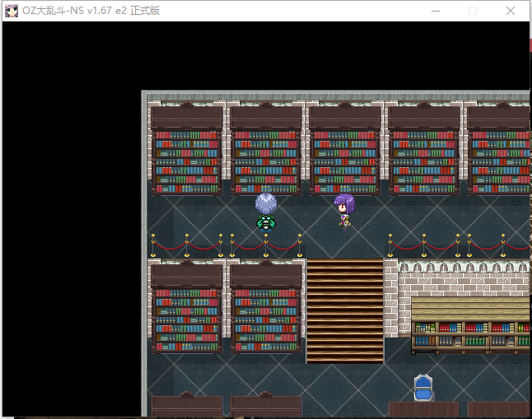The height and width of the screenshot is (419, 532).
Task: Click the disabled maximize button
Action: (x=473, y=11)
